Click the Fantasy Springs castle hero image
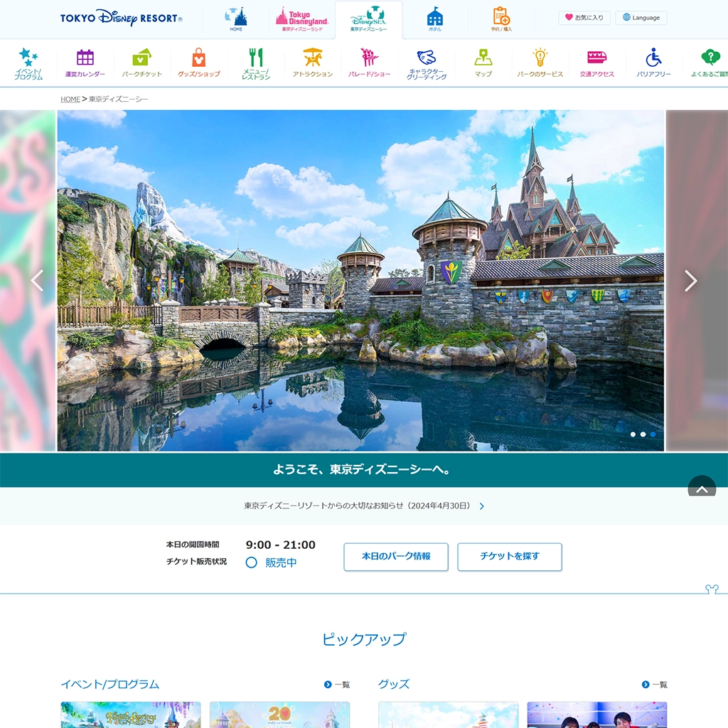 (360, 280)
